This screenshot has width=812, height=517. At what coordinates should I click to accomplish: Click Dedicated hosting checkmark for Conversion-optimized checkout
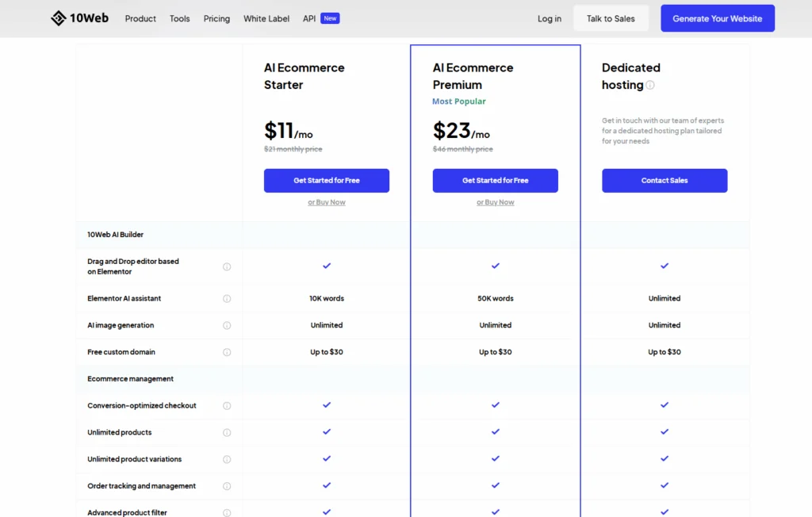tap(665, 405)
